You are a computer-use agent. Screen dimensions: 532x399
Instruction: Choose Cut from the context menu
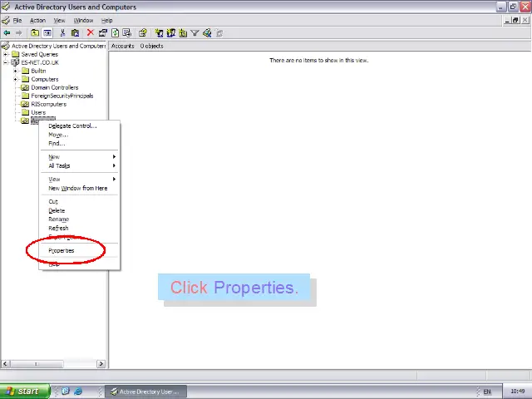(80, 201)
